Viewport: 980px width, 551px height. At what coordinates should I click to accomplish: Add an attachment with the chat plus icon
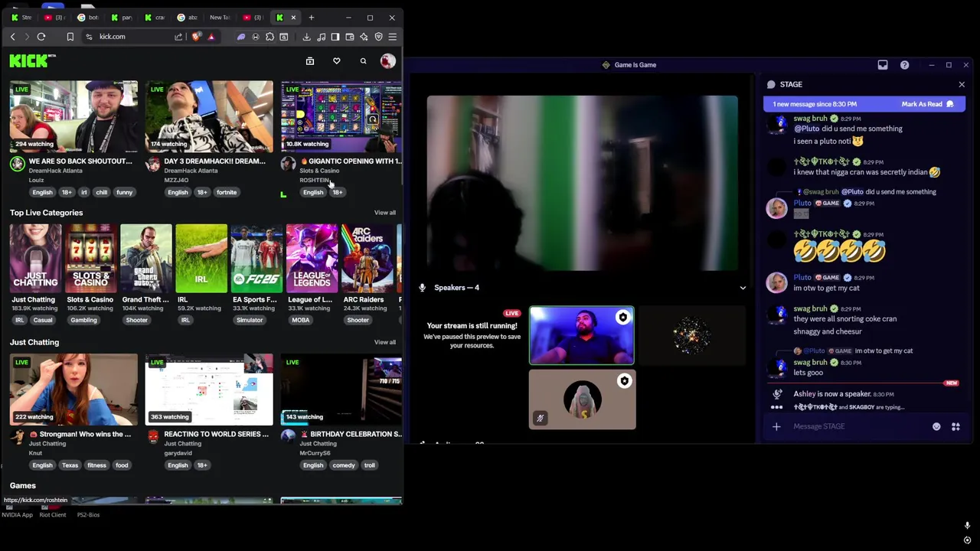pyautogui.click(x=776, y=426)
